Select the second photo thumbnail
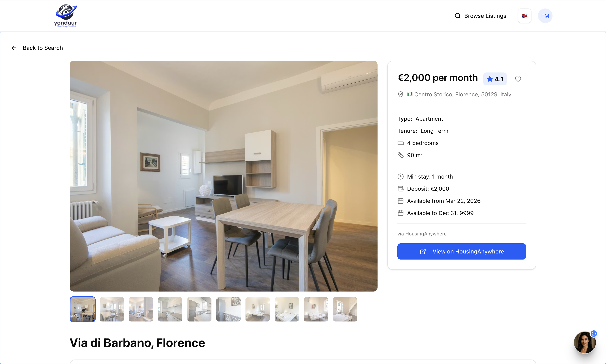This screenshot has width=606, height=364. click(x=112, y=309)
